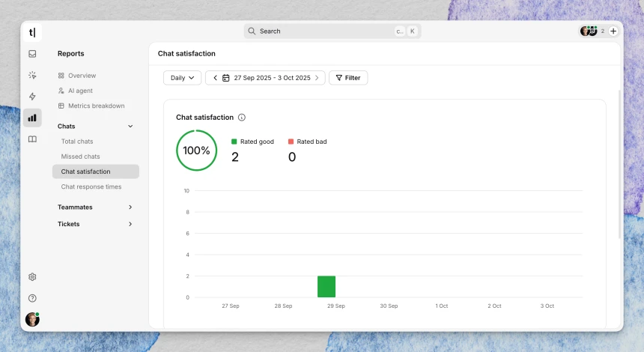Viewport: 644px width, 352px height.
Task: Click the 30 Sep axis label
Action: click(x=389, y=306)
